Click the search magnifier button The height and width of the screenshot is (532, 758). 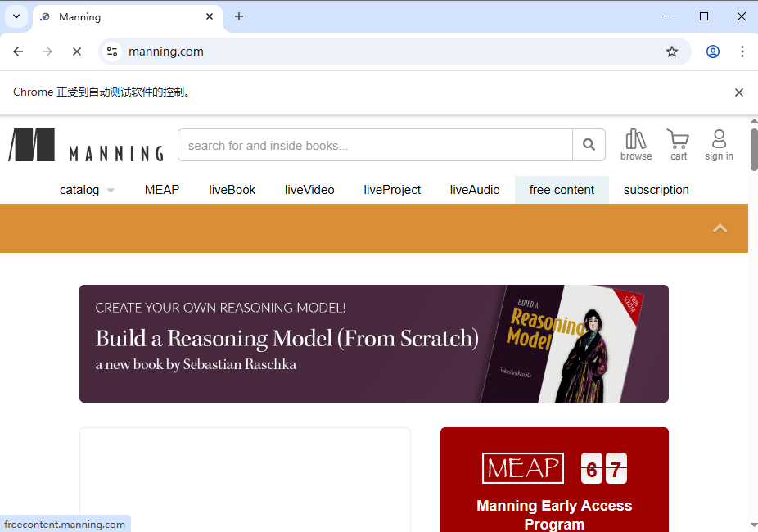[589, 145]
